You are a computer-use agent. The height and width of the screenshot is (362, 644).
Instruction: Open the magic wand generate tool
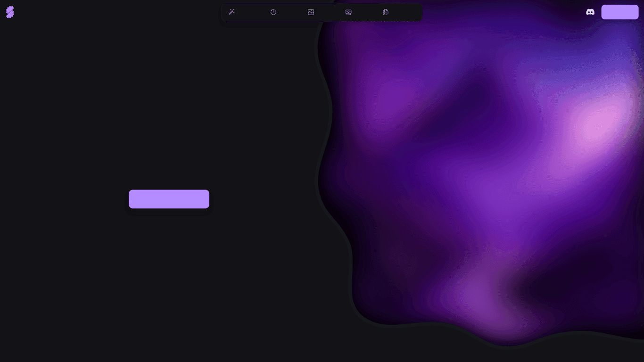coord(231,12)
